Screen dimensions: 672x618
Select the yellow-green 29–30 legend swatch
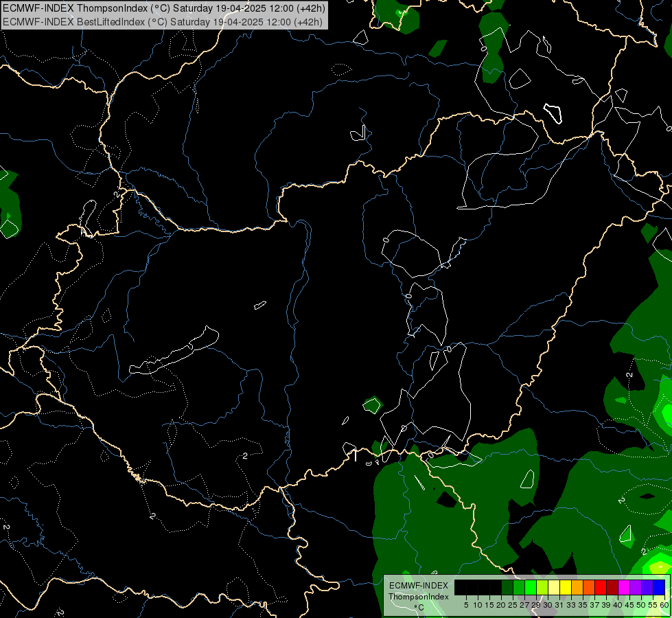click(542, 587)
